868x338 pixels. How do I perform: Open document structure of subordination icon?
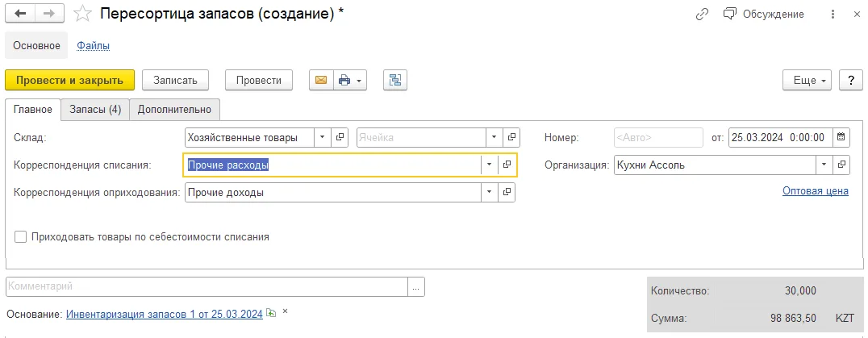[395, 80]
